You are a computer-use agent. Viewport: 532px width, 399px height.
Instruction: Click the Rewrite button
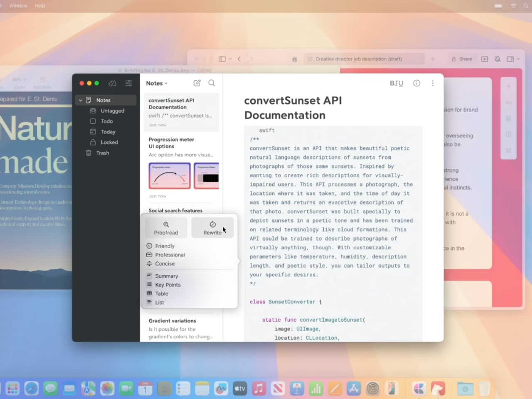coord(212,228)
